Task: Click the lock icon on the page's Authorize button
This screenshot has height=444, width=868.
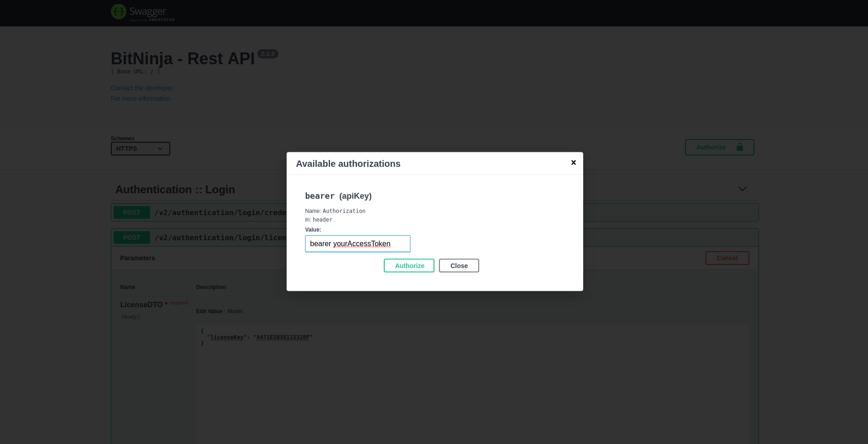Action: point(740,147)
